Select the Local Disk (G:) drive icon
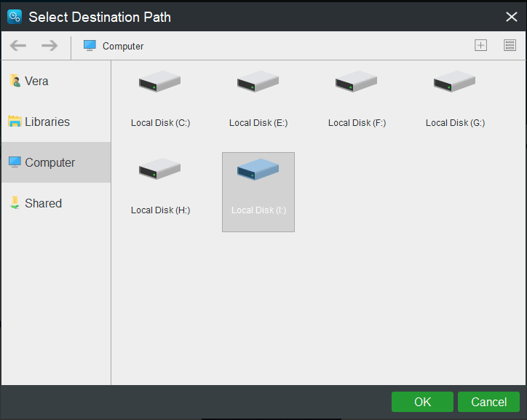 tap(454, 82)
